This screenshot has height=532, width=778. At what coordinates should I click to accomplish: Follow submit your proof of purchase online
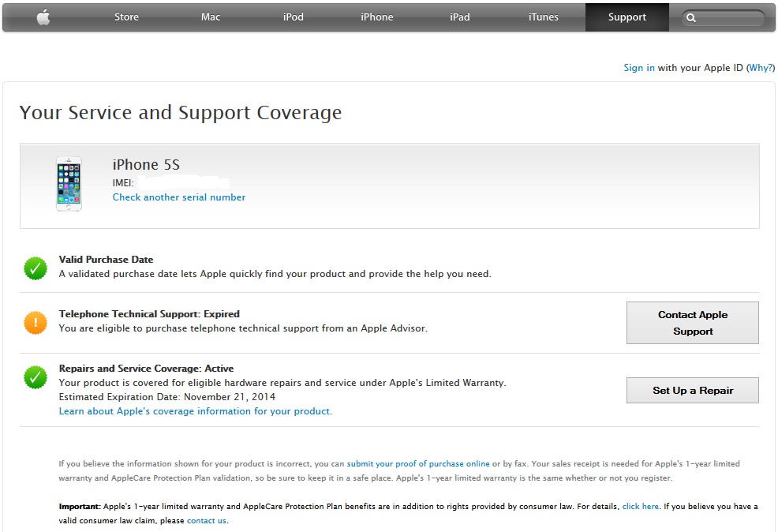tap(418, 463)
